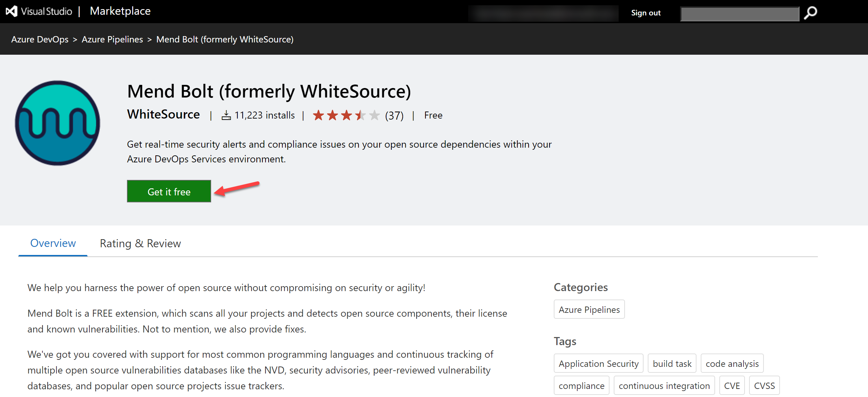
Task: Select the CVSS tag
Action: 765,385
